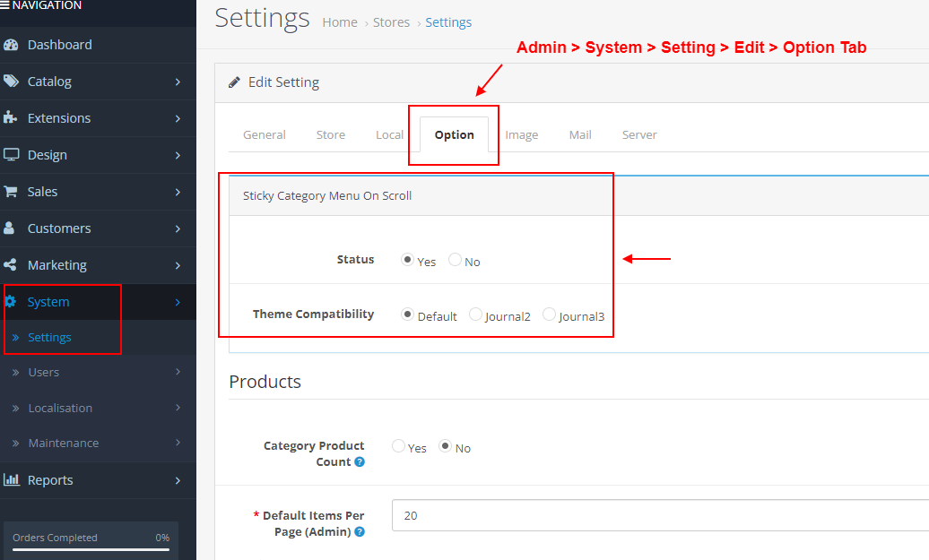Click the help tooltip beside Category Product Count

(x=360, y=461)
